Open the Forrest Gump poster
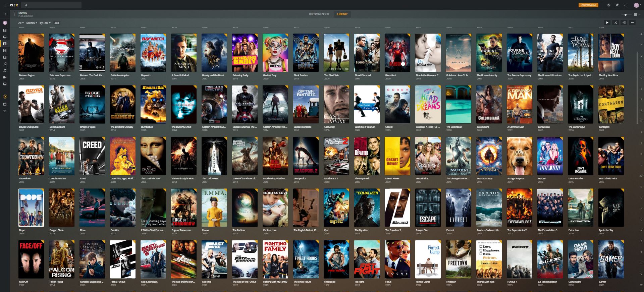This screenshot has height=292, width=644. (428, 259)
